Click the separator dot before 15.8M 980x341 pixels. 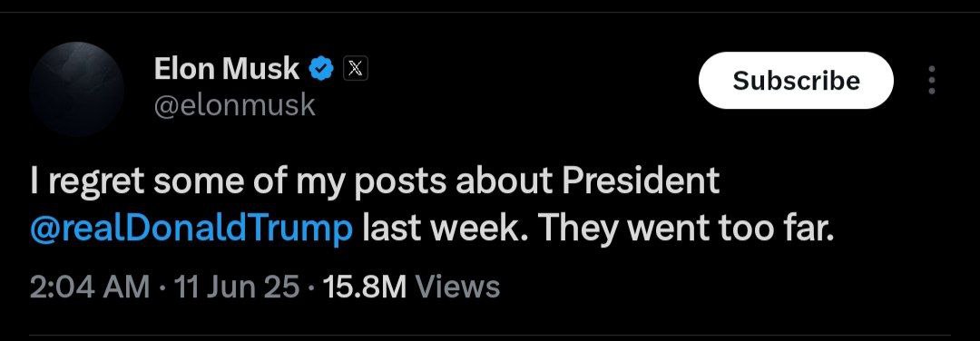[x=311, y=288]
